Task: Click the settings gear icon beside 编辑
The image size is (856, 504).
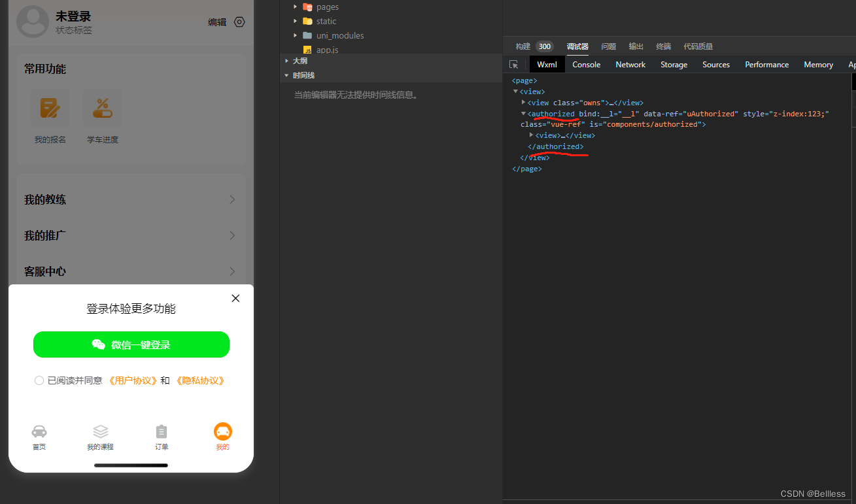Action: click(x=239, y=22)
